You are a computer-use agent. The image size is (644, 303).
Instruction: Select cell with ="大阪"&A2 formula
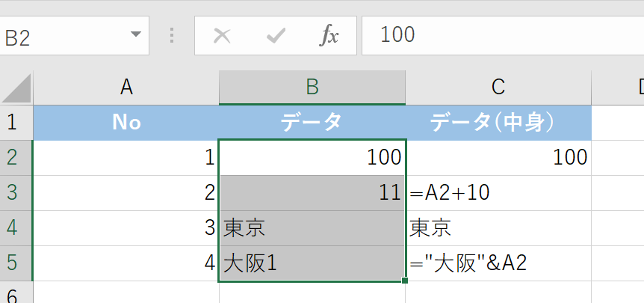[x=498, y=263]
